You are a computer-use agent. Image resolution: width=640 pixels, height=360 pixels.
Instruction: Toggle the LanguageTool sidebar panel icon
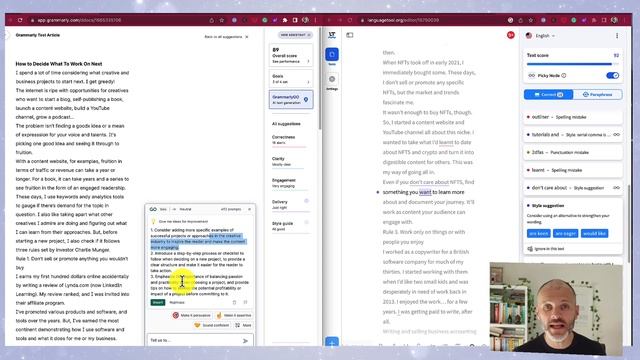[350, 35]
